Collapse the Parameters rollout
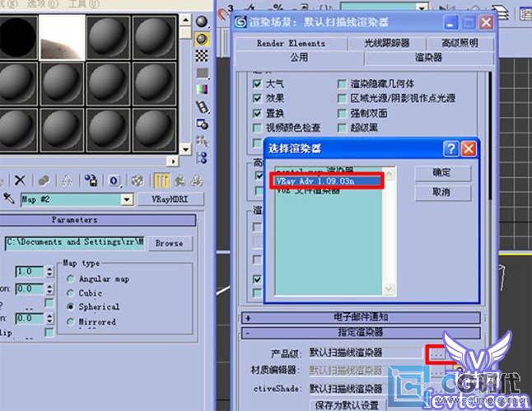 point(97,220)
